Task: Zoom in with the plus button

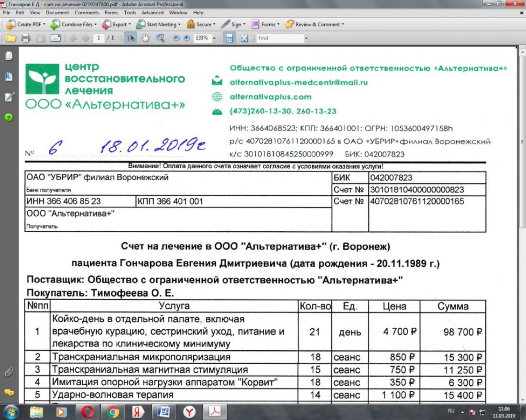Action: pyautogui.click(x=186, y=38)
